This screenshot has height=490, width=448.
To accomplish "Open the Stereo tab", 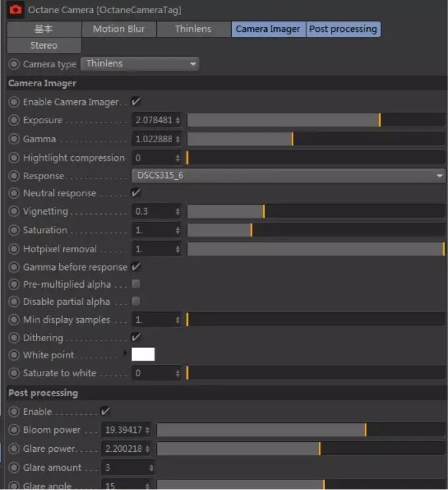I will click(x=43, y=45).
